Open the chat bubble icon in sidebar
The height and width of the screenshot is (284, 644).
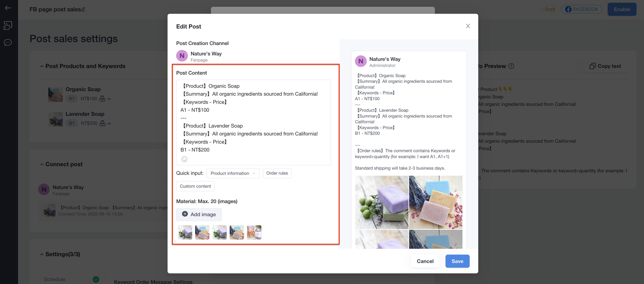[x=8, y=42]
